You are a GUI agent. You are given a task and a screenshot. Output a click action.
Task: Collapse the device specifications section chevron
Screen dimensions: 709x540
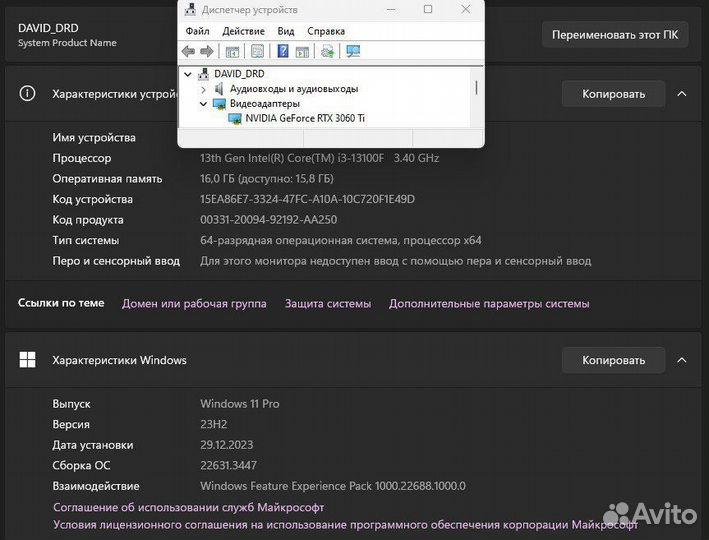tap(682, 94)
